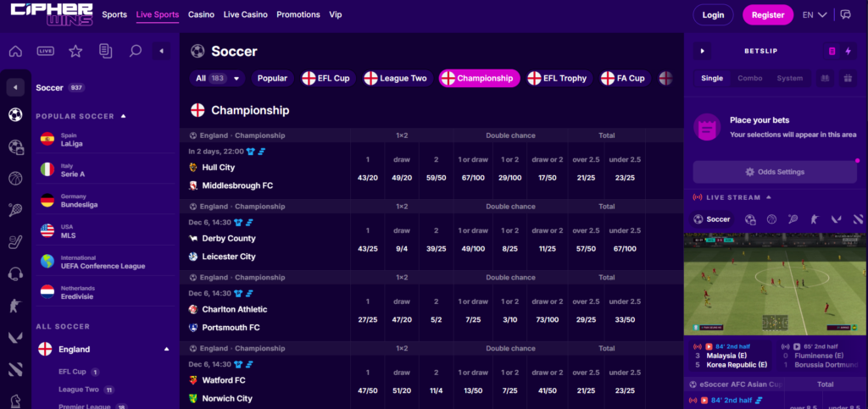Pick Charlton Athletic away win 5/2
The width and height of the screenshot is (868, 409).
click(x=437, y=320)
